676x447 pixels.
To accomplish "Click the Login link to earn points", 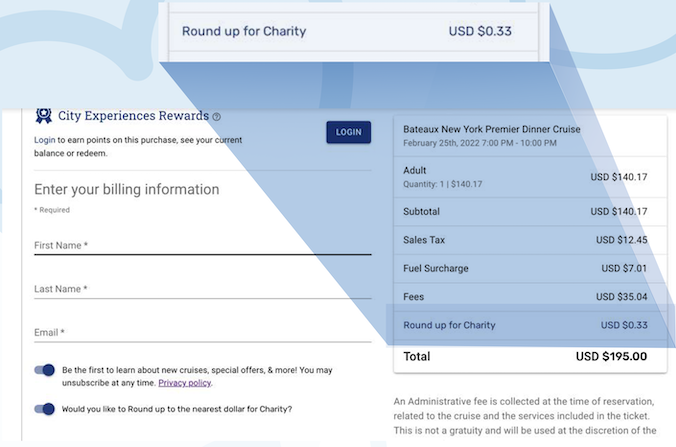I will click(x=44, y=141).
